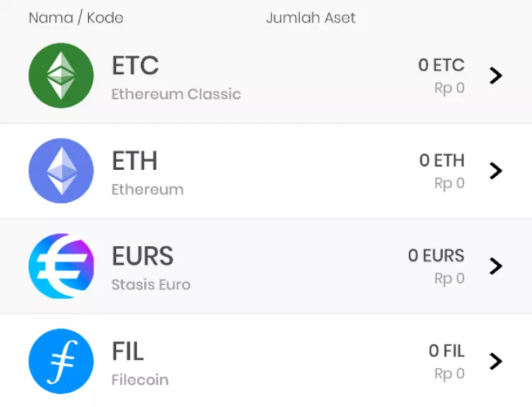532x407 pixels.
Task: Select the EURS ticker label
Action: [142, 256]
